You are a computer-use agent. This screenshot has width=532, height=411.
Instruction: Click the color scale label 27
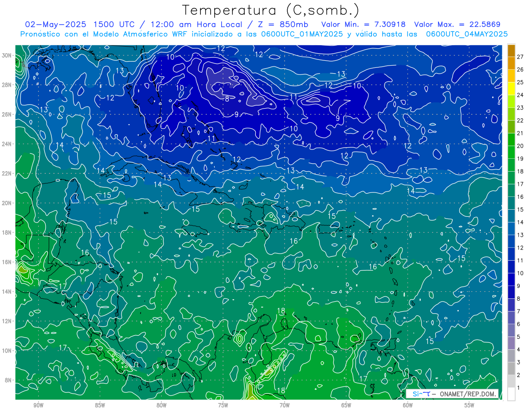tap(520, 57)
